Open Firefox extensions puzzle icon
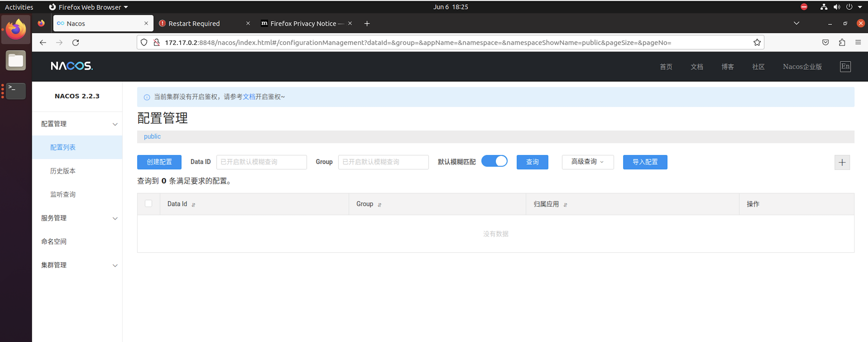The width and height of the screenshot is (868, 342). coord(842,42)
